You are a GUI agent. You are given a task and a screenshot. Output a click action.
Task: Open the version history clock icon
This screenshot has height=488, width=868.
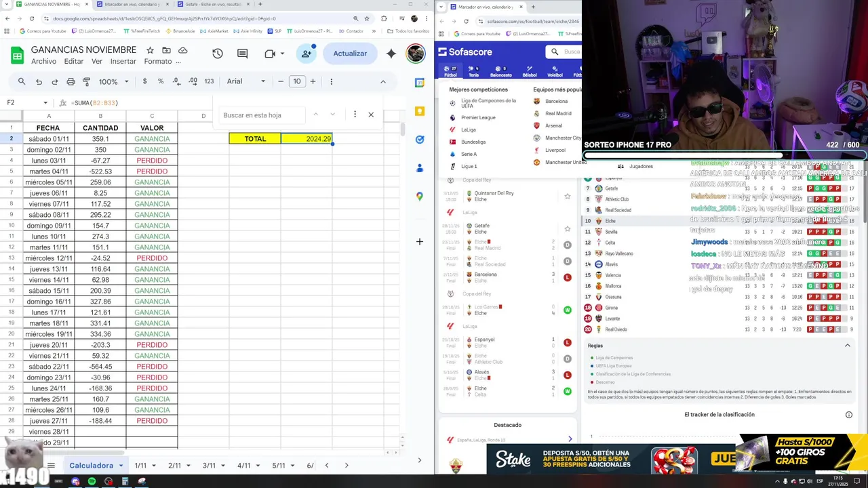[218, 54]
